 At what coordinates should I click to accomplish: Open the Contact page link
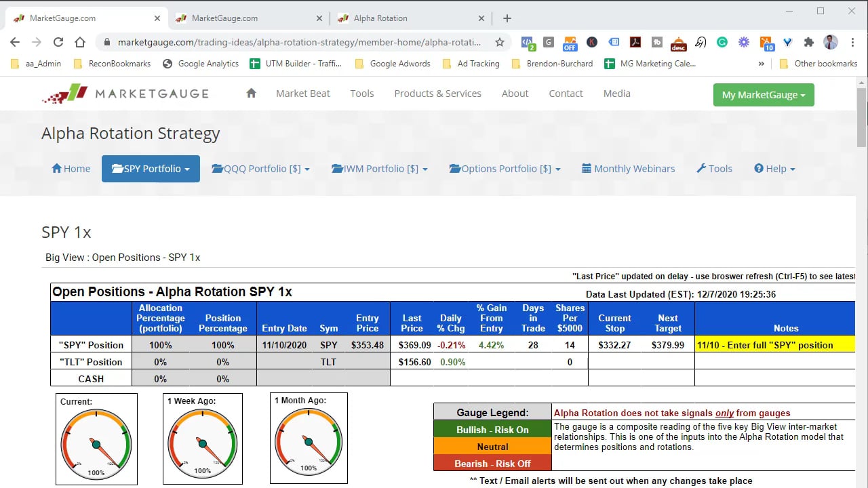point(566,94)
